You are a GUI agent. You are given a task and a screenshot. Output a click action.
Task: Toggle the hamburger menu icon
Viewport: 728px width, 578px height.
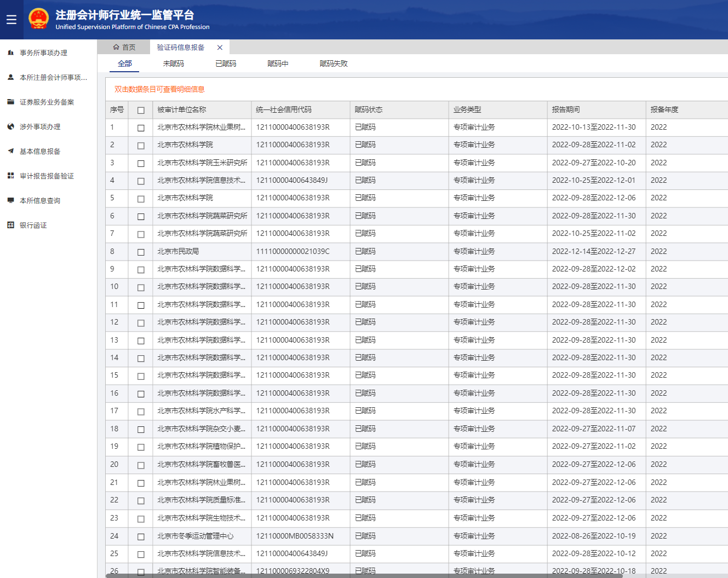11,20
